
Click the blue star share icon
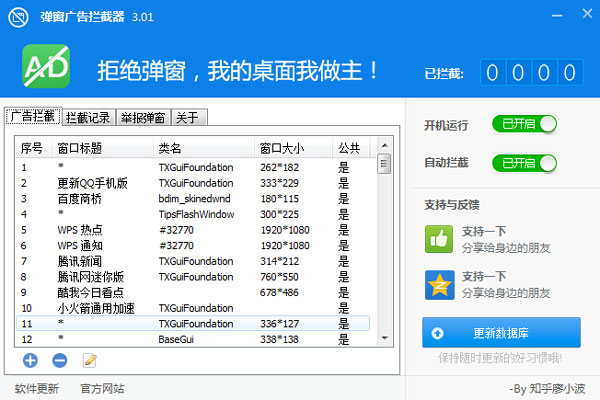coord(440,284)
